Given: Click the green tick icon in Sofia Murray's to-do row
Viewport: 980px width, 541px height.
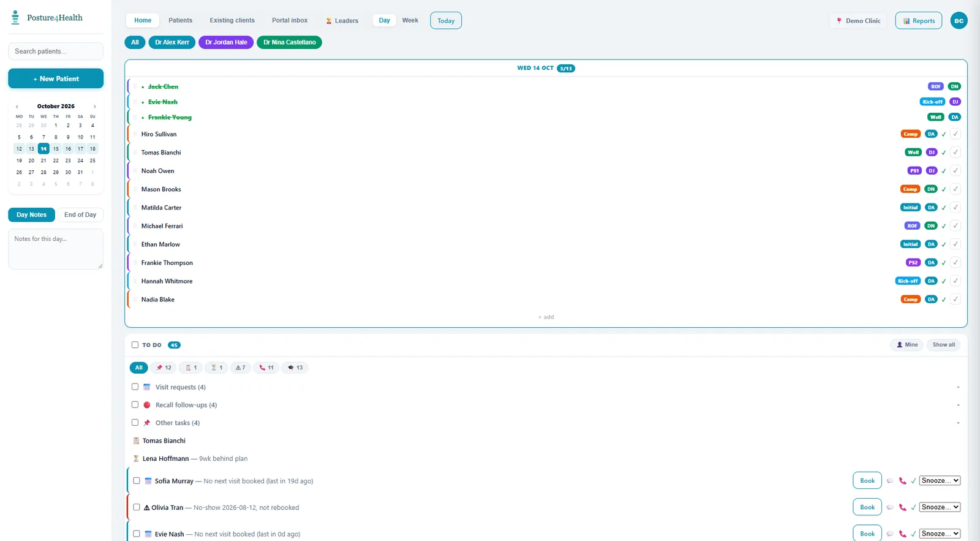Looking at the screenshot, I should coord(913,481).
